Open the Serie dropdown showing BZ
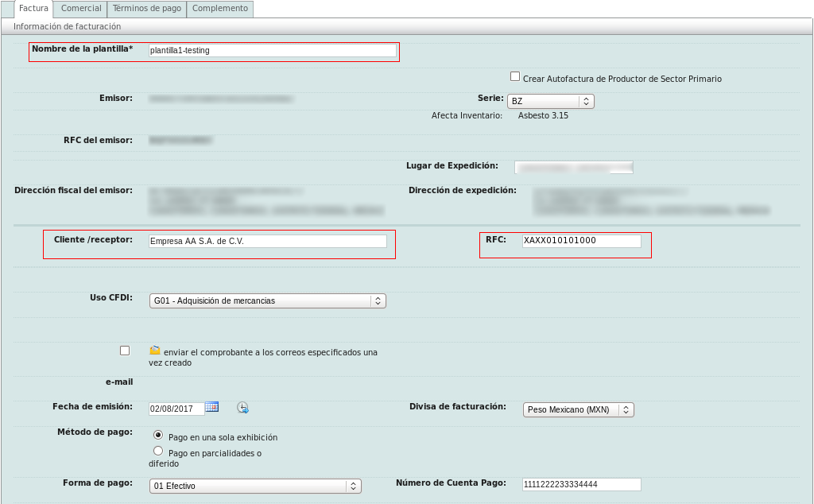 (550, 101)
